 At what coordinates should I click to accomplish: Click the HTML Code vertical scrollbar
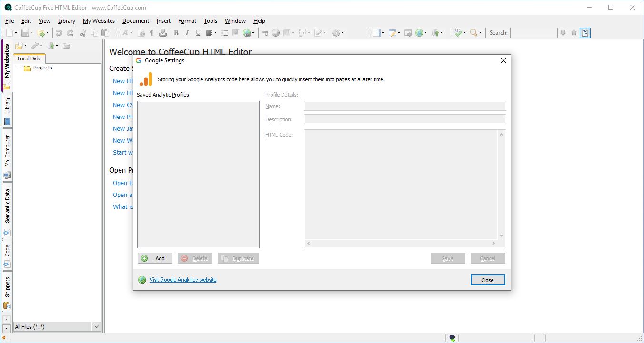(x=501, y=185)
